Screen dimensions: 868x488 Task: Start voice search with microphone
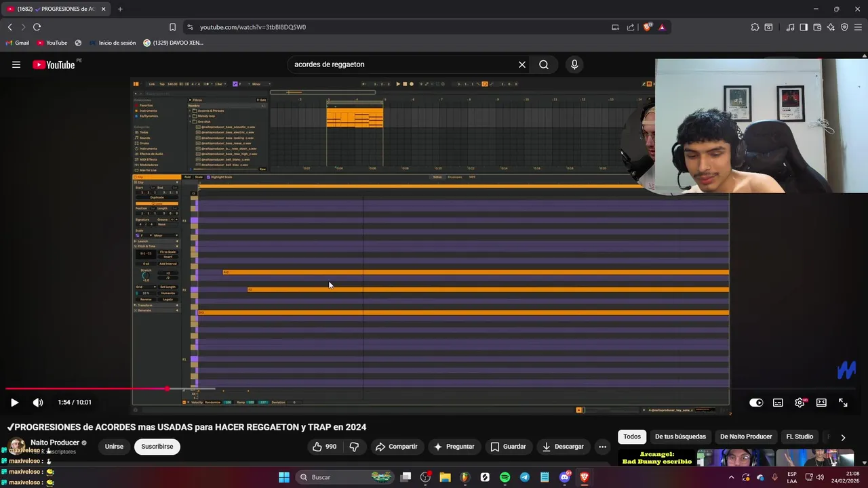(574, 64)
